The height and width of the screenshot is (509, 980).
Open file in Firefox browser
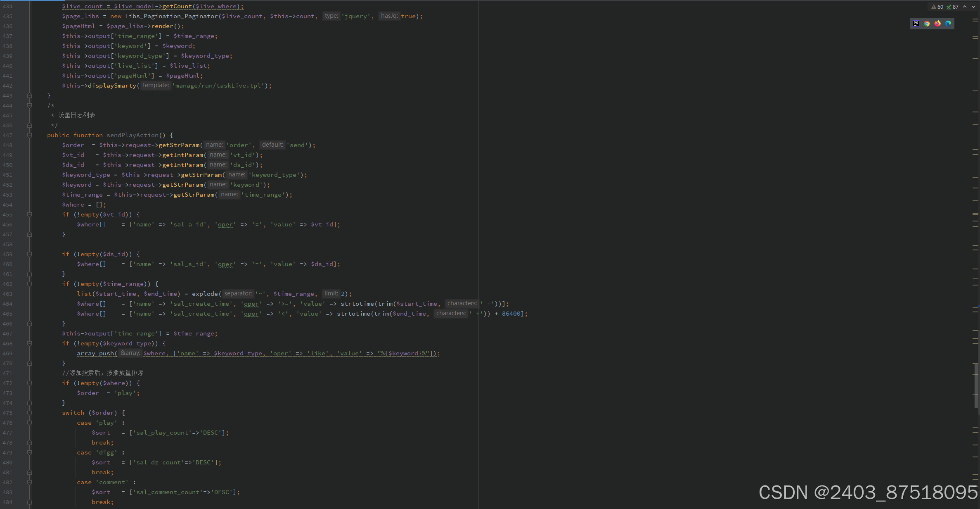937,24
